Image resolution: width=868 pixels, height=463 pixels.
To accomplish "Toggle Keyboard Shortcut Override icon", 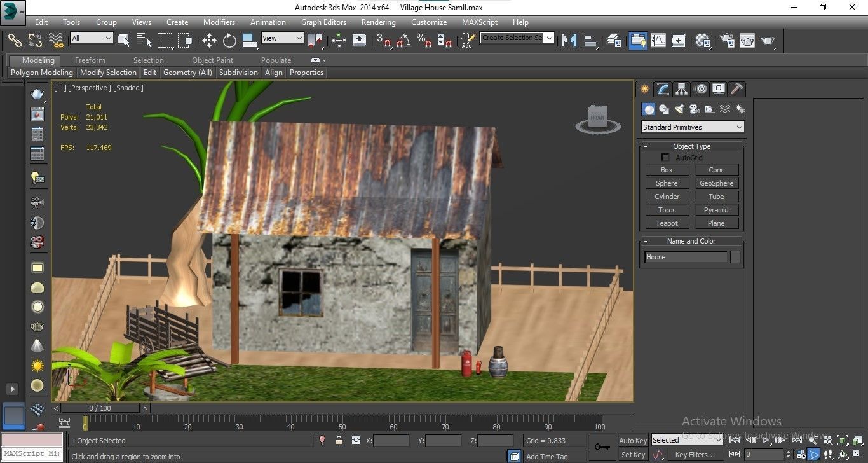I will pos(360,40).
